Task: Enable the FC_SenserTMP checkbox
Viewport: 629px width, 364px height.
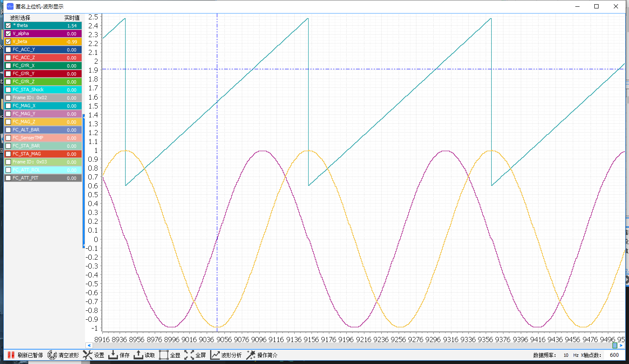Action: [8, 138]
